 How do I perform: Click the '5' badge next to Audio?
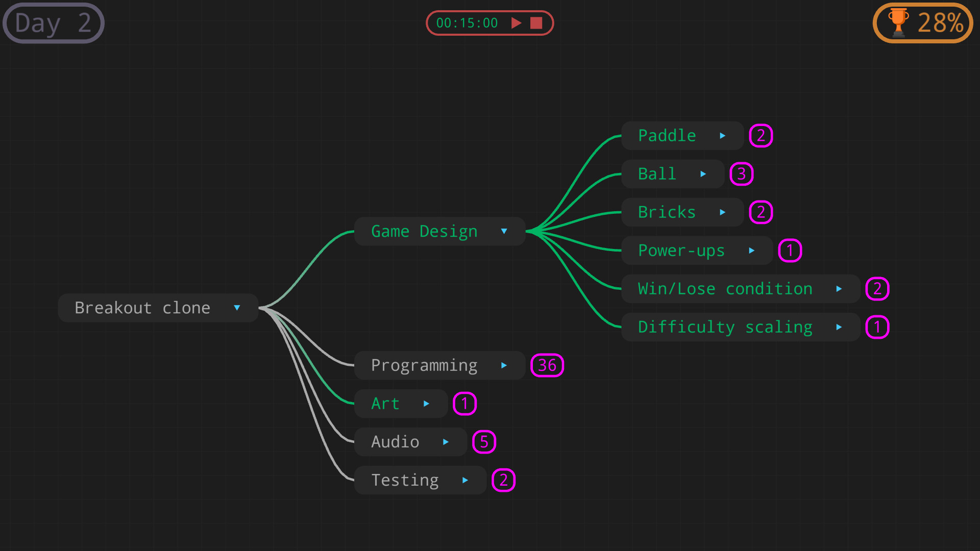click(x=484, y=442)
